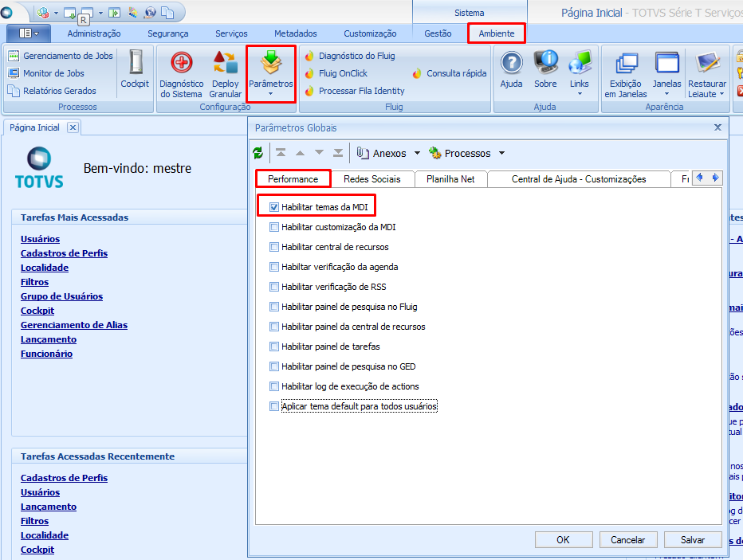Expand the Anexos dropdown arrow
This screenshot has height=560, width=743.
(x=417, y=153)
